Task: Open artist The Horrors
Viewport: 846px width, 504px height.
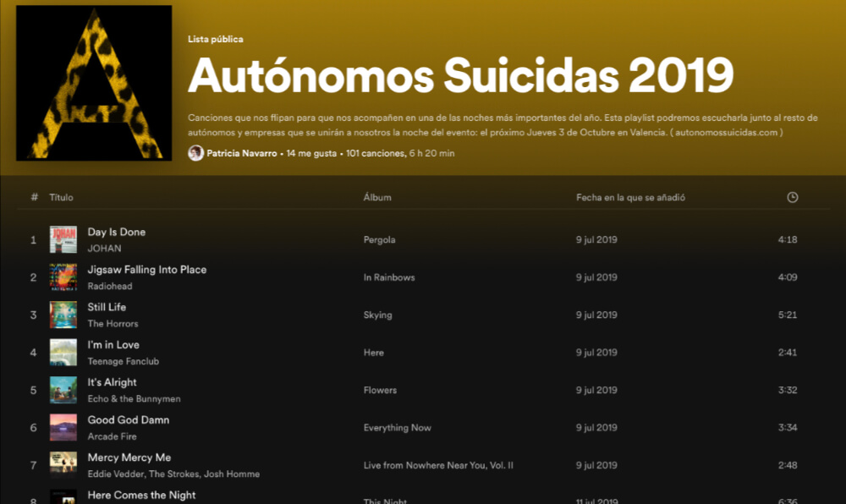Action: pyautogui.click(x=113, y=323)
